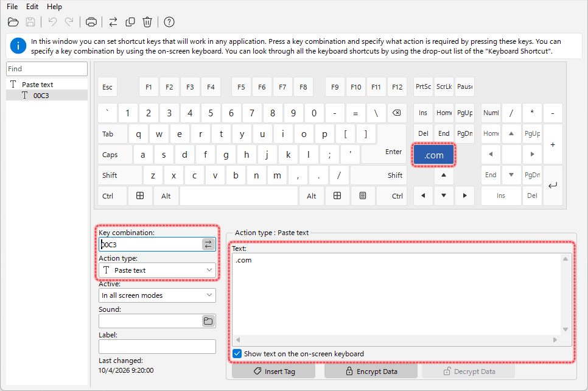This screenshot has height=391, width=588.
Task: Open the Active screen modes dropdown
Action: click(x=157, y=295)
